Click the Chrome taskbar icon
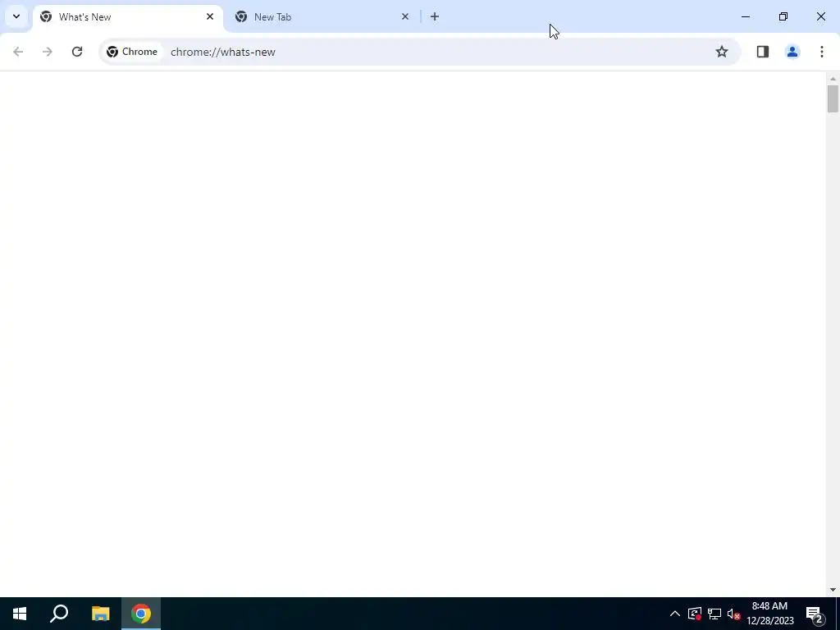 141,614
